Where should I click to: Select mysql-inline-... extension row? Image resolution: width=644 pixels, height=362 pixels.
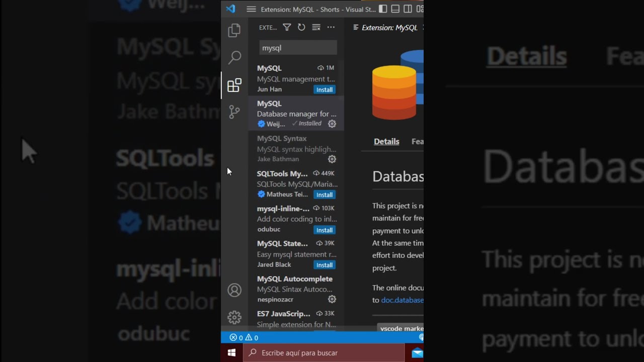click(296, 219)
